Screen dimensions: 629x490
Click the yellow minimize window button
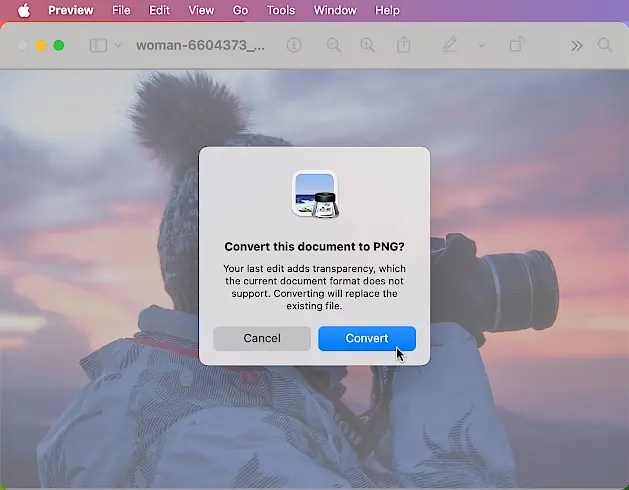pos(41,45)
